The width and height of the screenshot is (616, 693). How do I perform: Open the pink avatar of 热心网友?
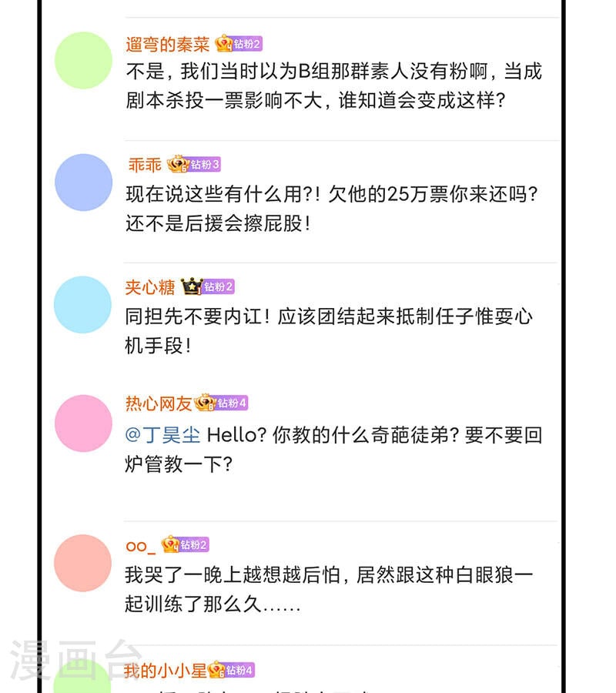pyautogui.click(x=83, y=423)
